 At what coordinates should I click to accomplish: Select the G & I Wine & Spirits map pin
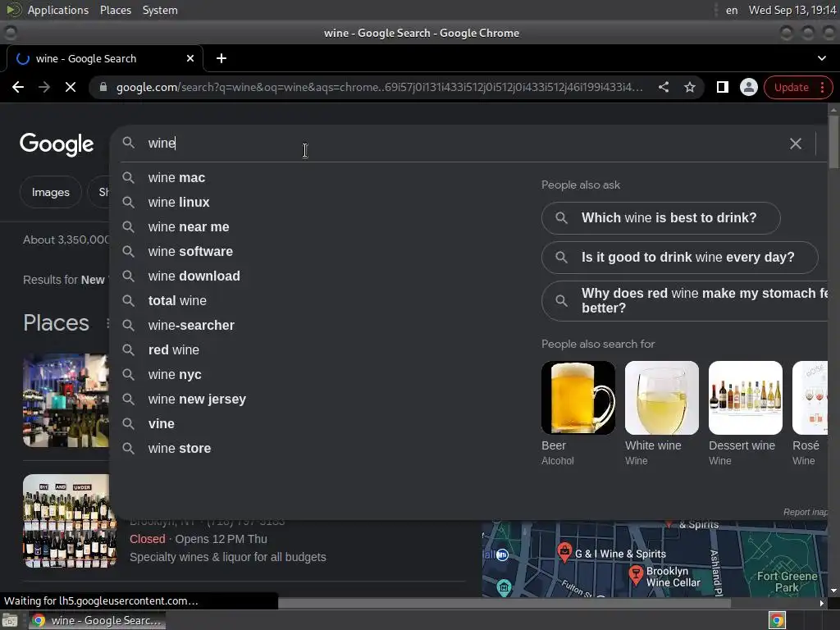(564, 551)
